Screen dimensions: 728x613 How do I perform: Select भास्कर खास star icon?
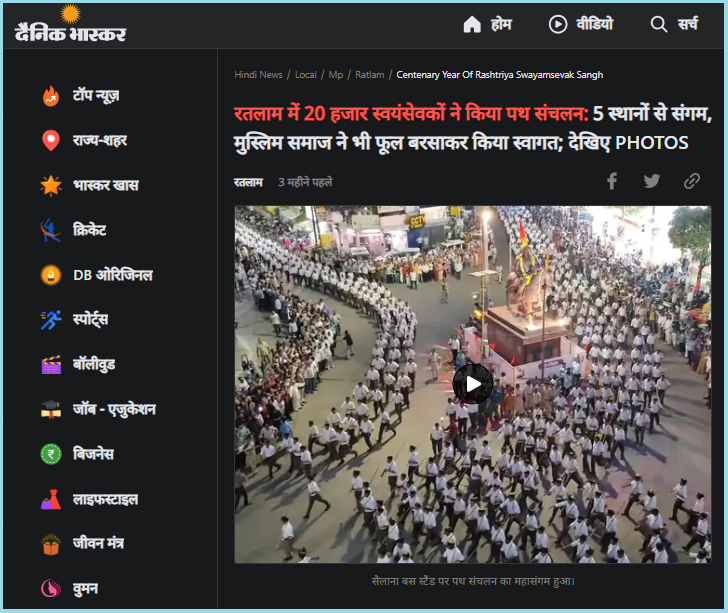click(x=51, y=186)
